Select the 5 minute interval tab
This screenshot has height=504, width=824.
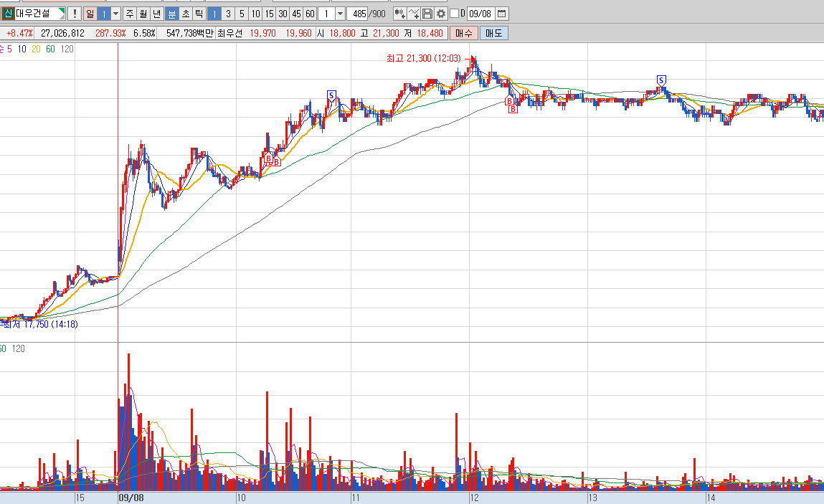point(242,14)
